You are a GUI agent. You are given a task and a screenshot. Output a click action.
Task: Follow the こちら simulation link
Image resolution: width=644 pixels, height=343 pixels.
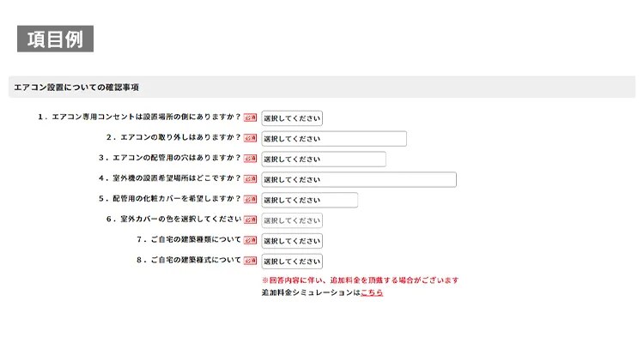(372, 293)
